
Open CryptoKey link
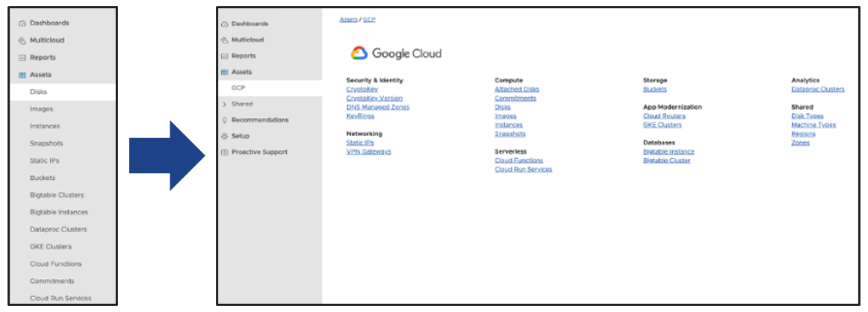pos(364,89)
